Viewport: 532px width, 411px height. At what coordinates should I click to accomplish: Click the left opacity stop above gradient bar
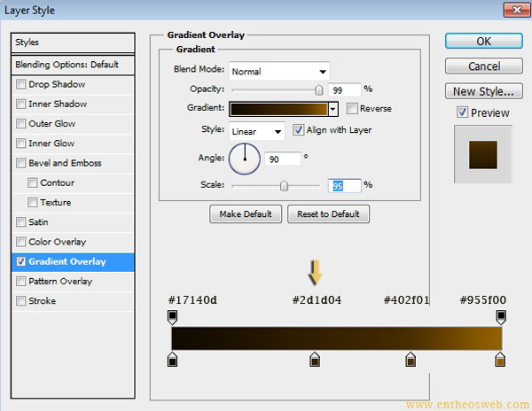tap(172, 316)
